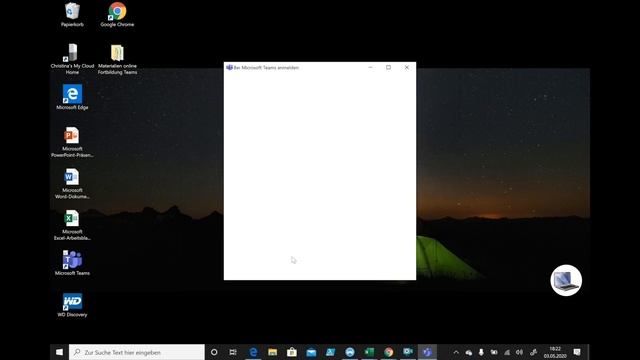
Task: Minimize the Teams sign-in window
Action: point(370,67)
